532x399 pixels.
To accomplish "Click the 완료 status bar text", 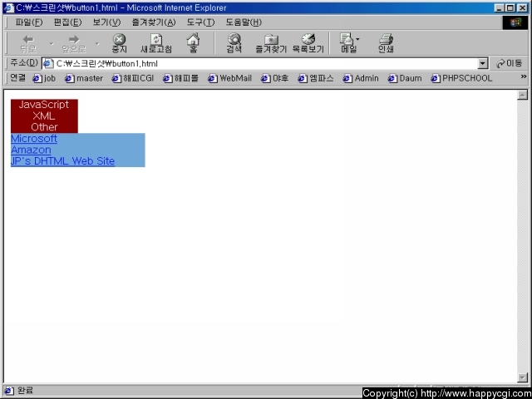I will 26,391.
